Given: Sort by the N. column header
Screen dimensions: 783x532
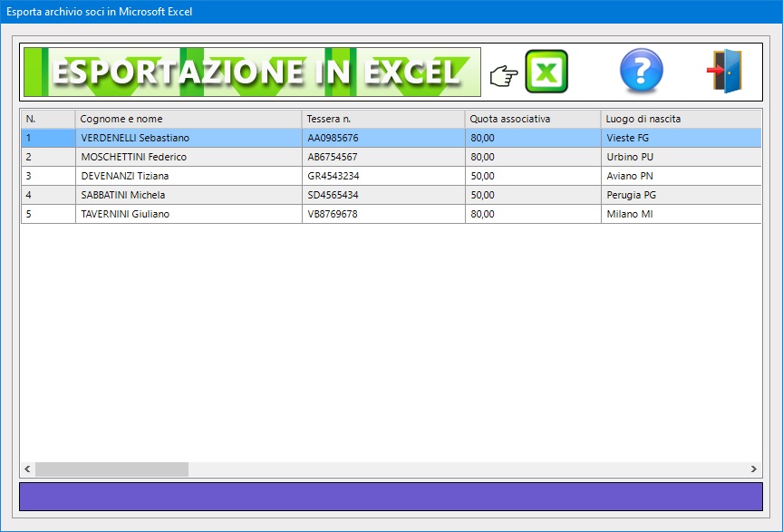Looking at the screenshot, I should pos(48,119).
